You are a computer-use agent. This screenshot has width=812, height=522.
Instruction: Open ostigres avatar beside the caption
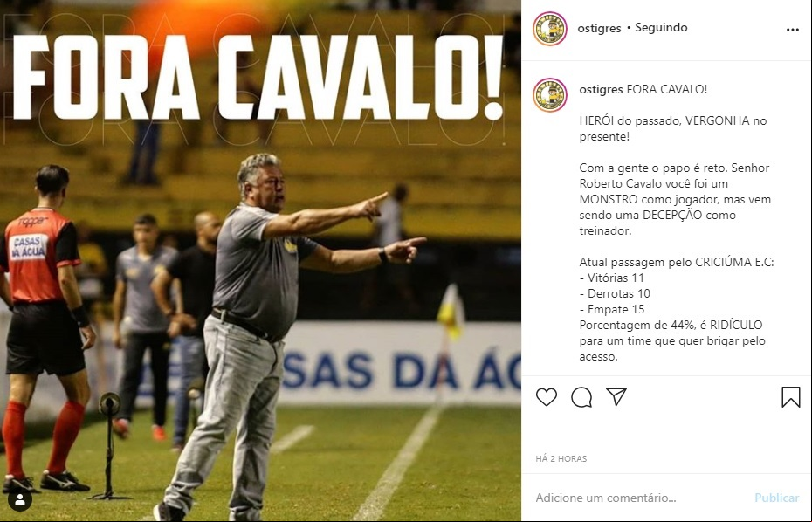pos(550,95)
